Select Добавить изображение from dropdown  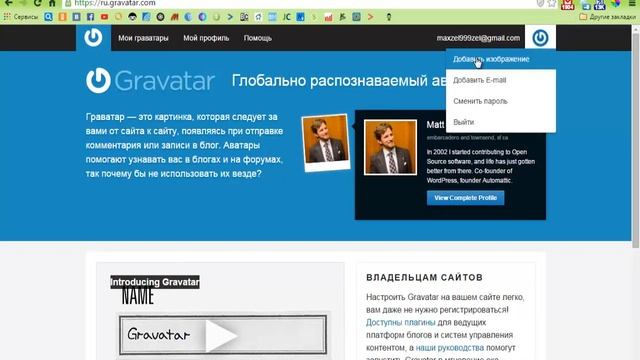(x=501, y=59)
